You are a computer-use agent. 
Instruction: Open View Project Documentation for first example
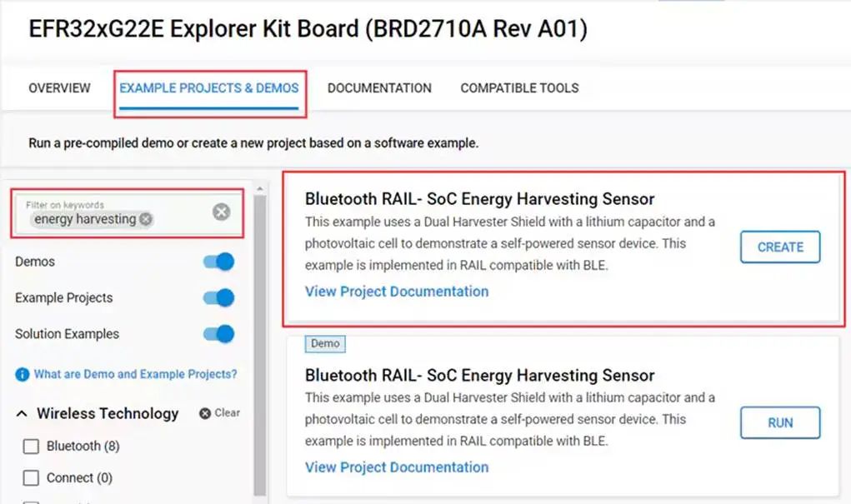397,292
